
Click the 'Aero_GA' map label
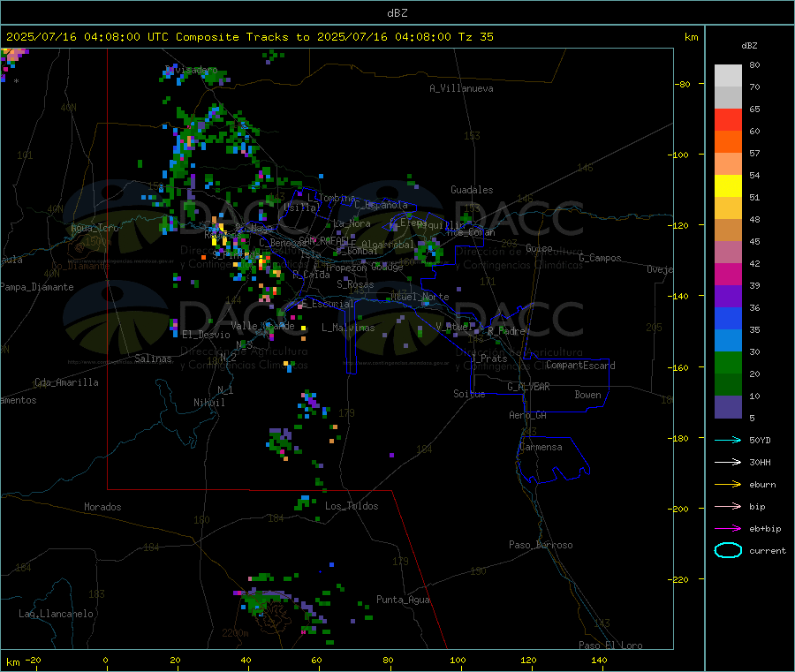[528, 415]
